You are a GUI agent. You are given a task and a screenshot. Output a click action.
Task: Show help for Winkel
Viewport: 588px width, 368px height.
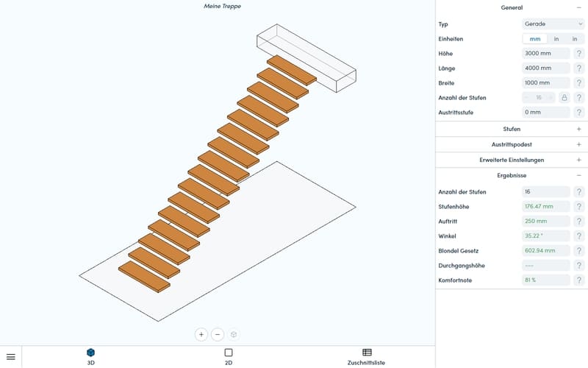point(579,236)
